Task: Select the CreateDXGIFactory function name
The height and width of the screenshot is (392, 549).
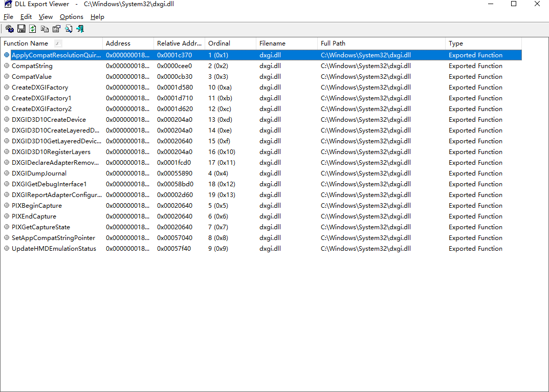Action: pos(40,87)
